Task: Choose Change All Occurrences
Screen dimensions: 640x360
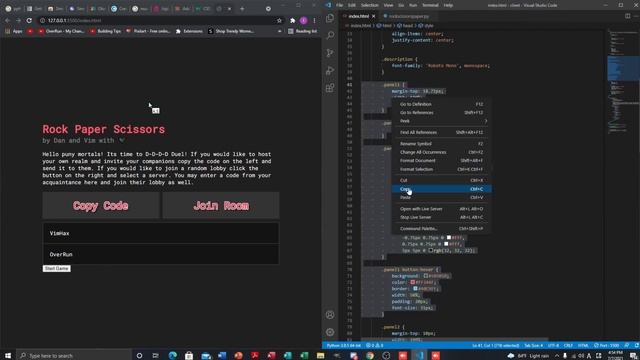Action: (x=441, y=152)
